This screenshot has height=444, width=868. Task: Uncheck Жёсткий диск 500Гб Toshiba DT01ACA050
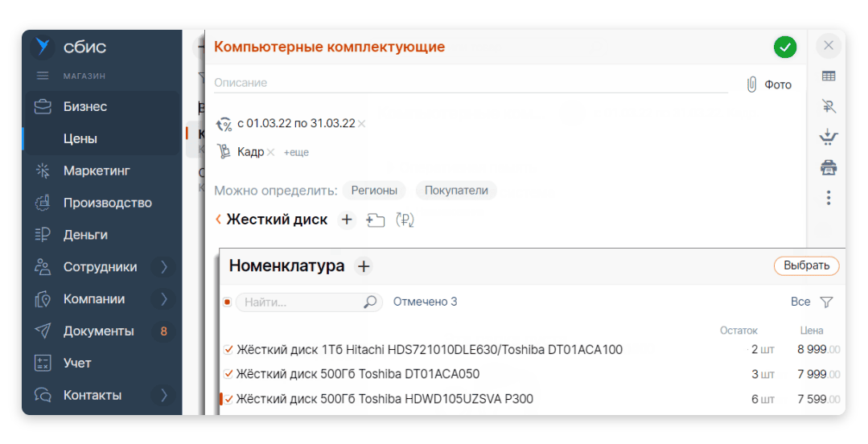[x=228, y=374]
